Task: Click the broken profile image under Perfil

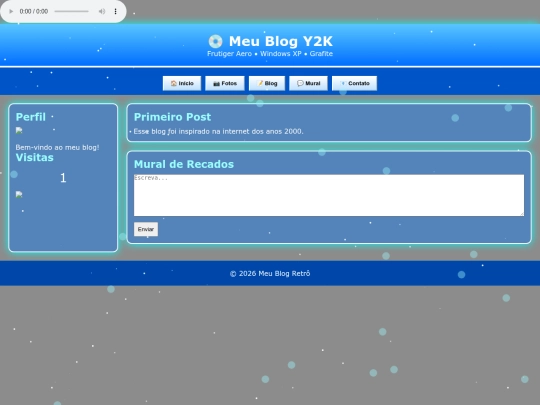Action: pos(19,131)
